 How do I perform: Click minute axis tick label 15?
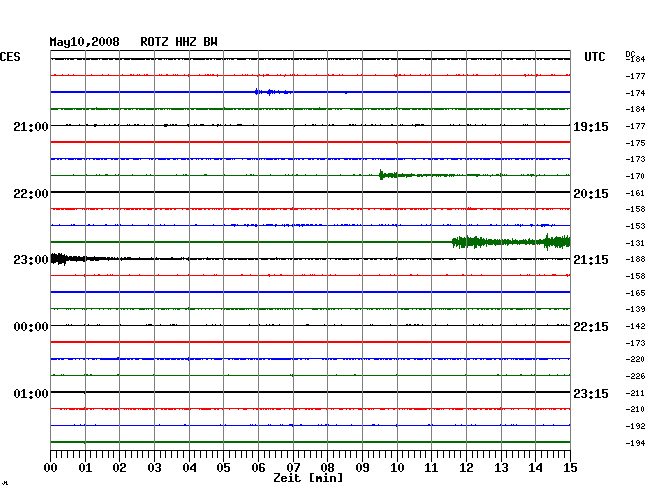tap(570, 468)
